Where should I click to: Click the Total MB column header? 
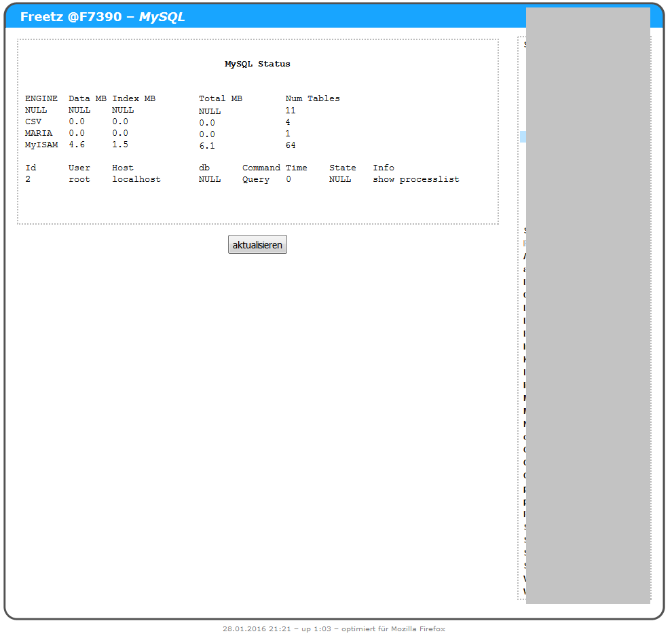click(220, 98)
